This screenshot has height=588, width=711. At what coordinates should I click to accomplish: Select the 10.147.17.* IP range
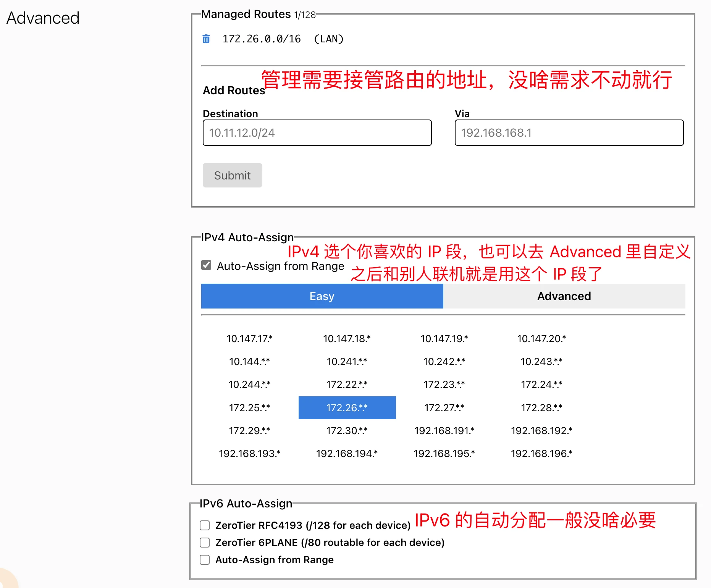coord(249,339)
